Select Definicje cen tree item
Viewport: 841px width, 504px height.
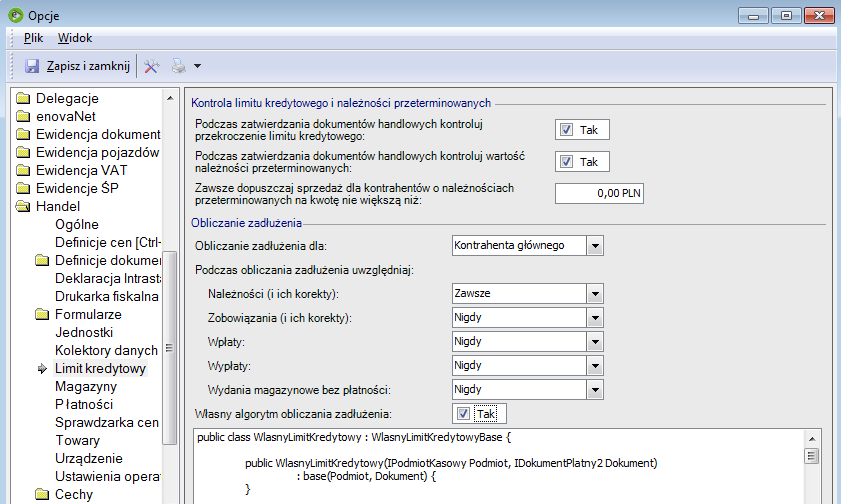point(108,242)
